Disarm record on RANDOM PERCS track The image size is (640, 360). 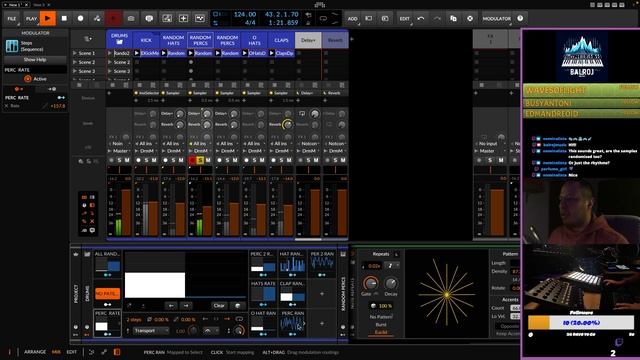[192, 160]
